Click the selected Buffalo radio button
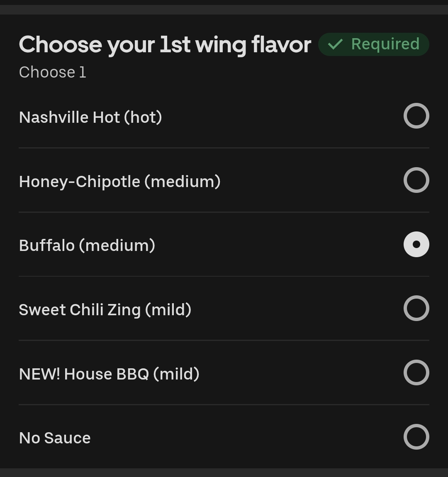This screenshot has height=477, width=448. coord(416,244)
